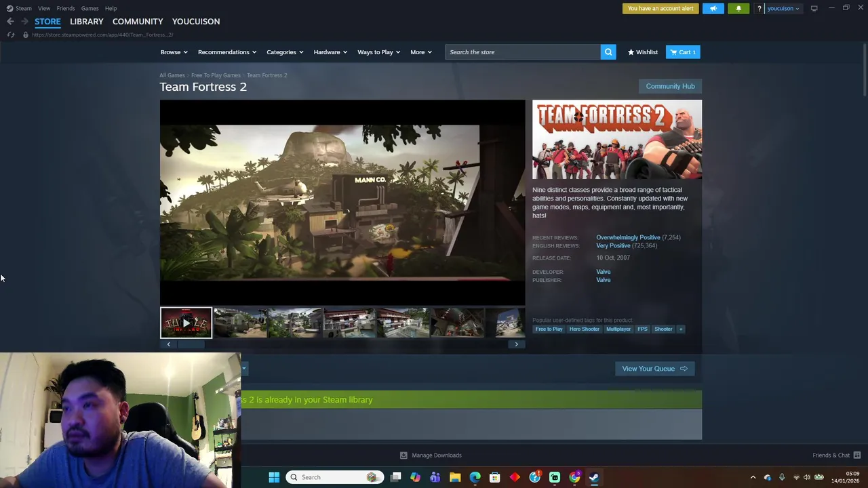The height and width of the screenshot is (488, 868).
Task: Open the youcuison account dropdown
Action: (x=783, y=8)
